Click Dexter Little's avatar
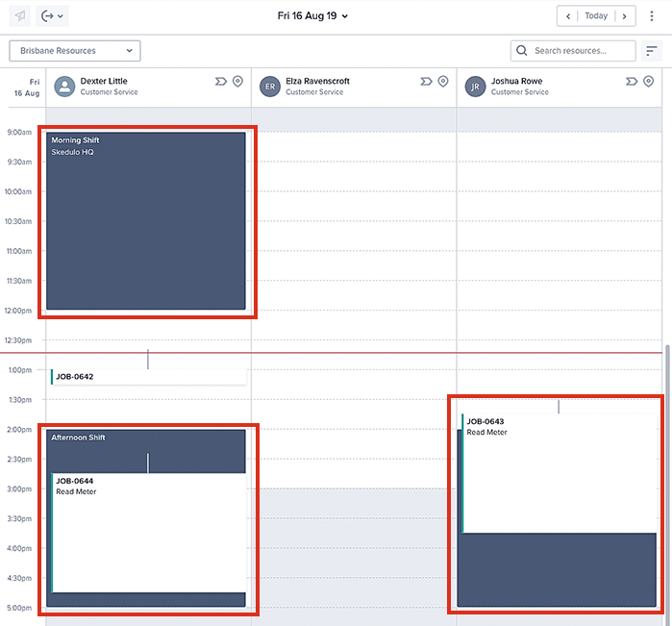 point(64,87)
